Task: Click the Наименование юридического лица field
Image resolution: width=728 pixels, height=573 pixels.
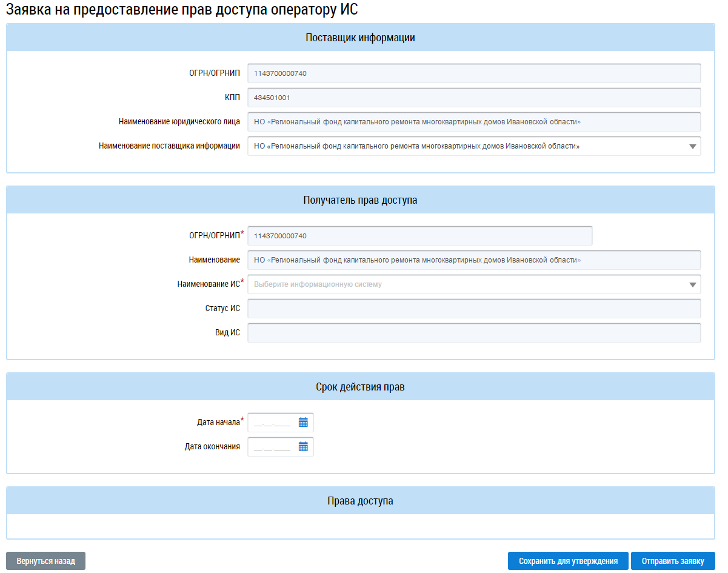Action: (474, 122)
